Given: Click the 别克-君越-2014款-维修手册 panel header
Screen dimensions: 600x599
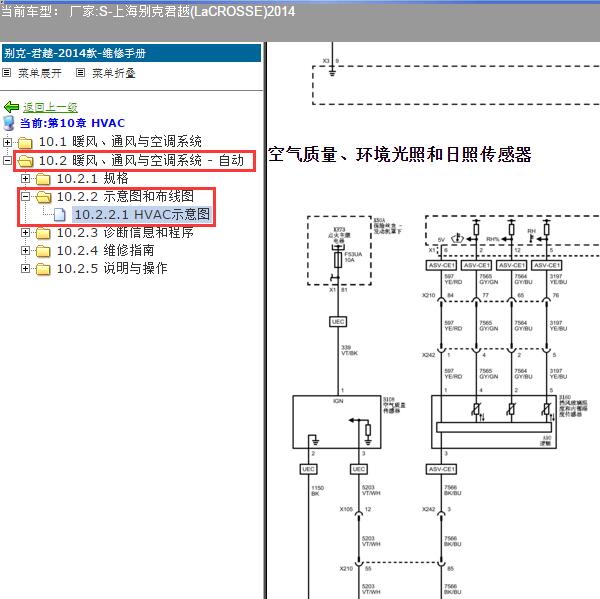Looking at the screenshot, I should (131, 53).
